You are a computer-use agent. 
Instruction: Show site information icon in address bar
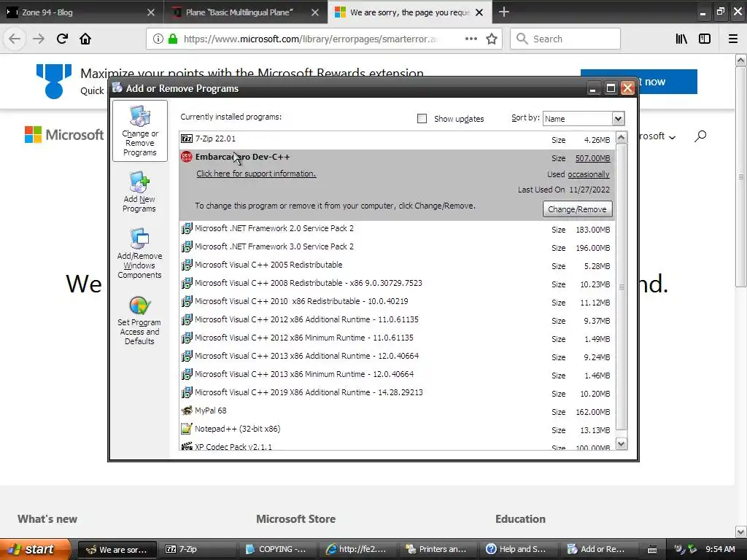(x=158, y=39)
